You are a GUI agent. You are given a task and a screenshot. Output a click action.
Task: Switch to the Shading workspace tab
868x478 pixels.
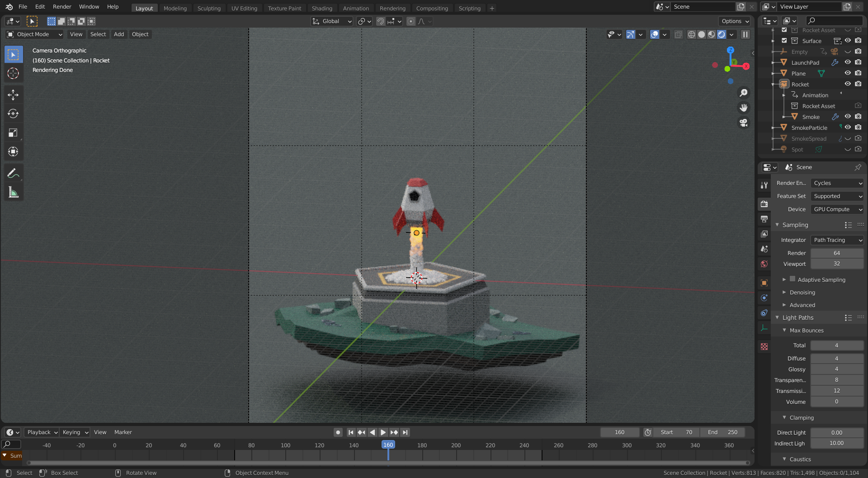322,8
